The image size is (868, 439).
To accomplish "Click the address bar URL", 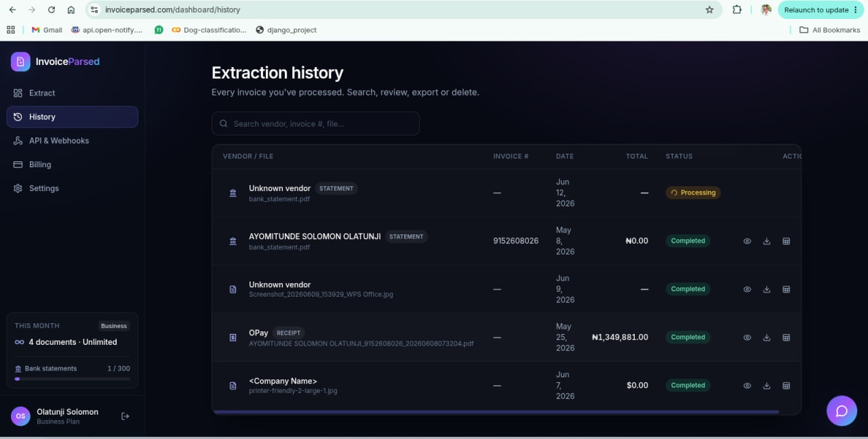I will tap(172, 9).
